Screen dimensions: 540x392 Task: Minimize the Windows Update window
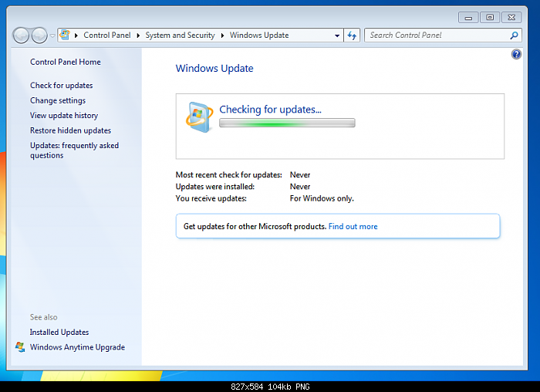(x=468, y=17)
